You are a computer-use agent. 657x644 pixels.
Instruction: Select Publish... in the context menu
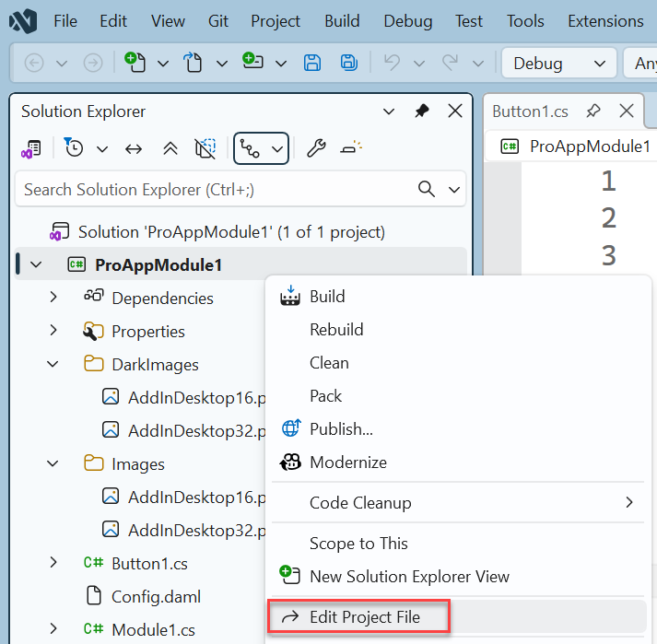(458, 429)
